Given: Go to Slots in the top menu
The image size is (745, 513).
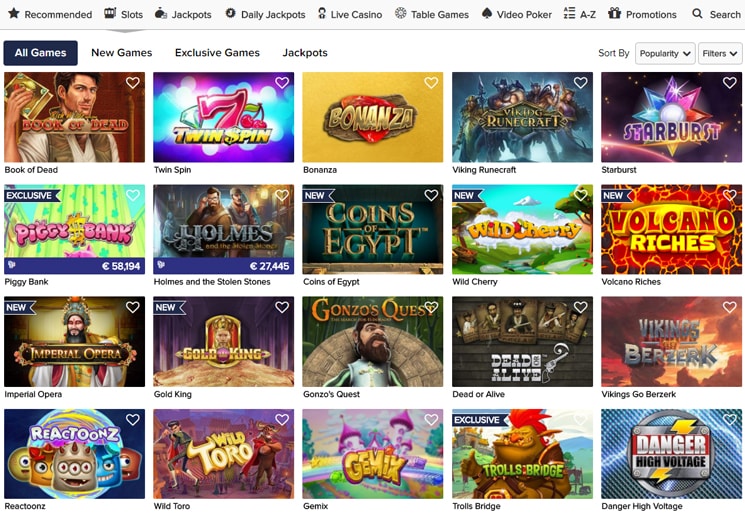Looking at the screenshot, I should (x=124, y=14).
